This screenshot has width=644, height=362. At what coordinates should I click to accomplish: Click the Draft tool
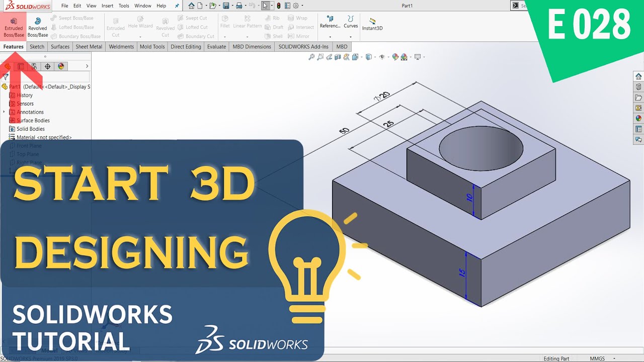point(274,27)
